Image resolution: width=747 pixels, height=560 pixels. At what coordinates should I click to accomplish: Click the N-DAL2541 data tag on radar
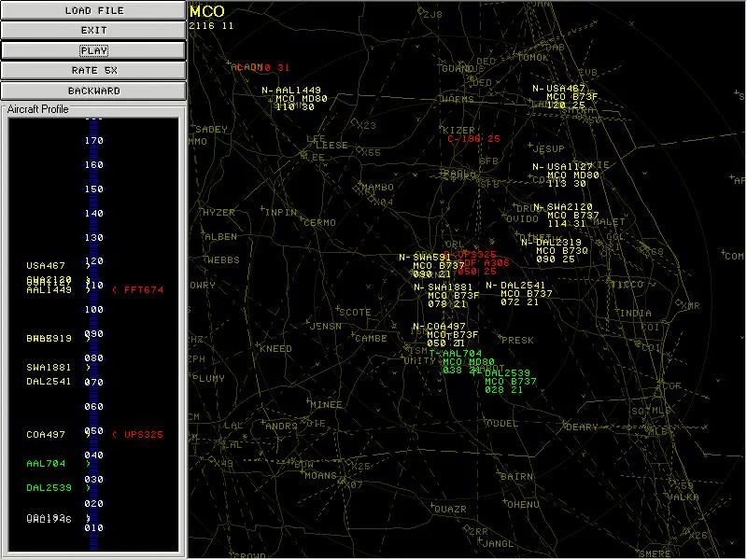tap(519, 293)
